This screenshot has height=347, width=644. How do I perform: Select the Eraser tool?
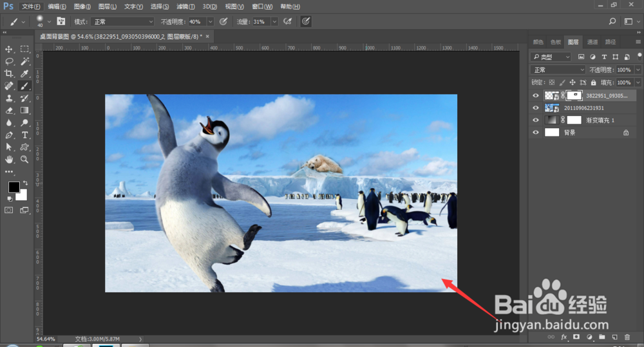[x=8, y=111]
